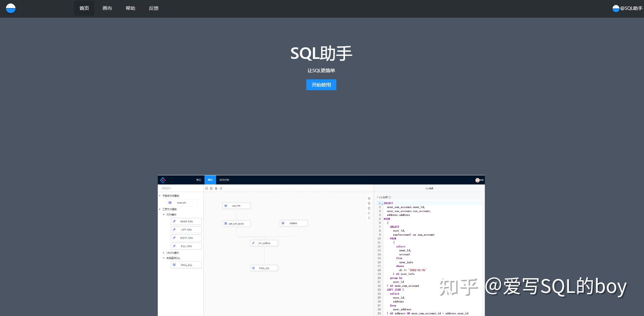Click the zoom-in icon beside the SQL editor

tap(369, 199)
